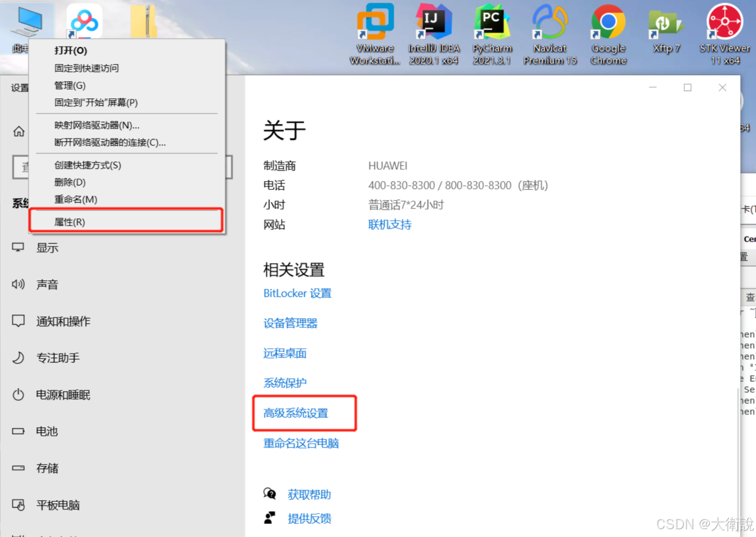
Task: Open Xftp 7
Action: pyautogui.click(x=665, y=22)
